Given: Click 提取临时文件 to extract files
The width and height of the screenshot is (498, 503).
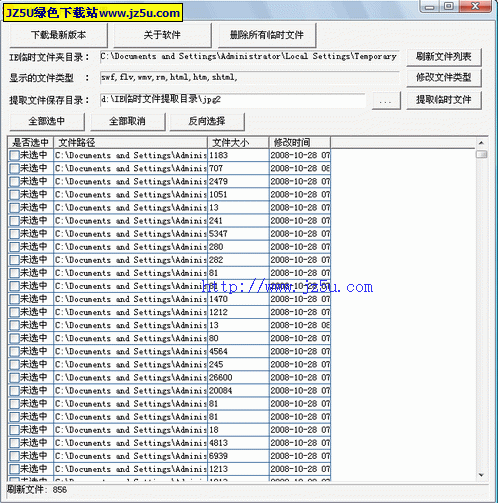Looking at the screenshot, I should [444, 100].
